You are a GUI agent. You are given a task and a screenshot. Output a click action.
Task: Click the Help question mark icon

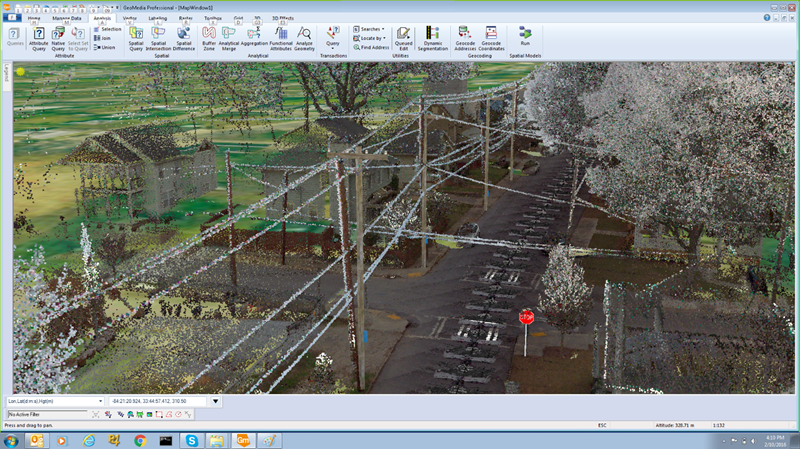(x=767, y=18)
